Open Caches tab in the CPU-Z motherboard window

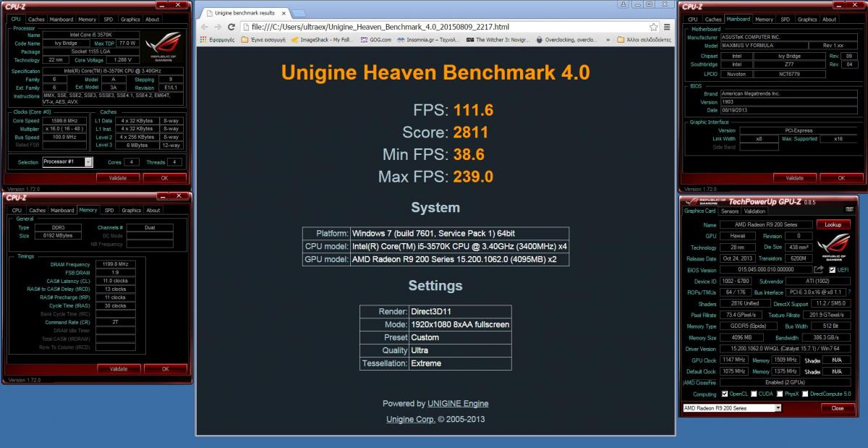click(x=713, y=20)
